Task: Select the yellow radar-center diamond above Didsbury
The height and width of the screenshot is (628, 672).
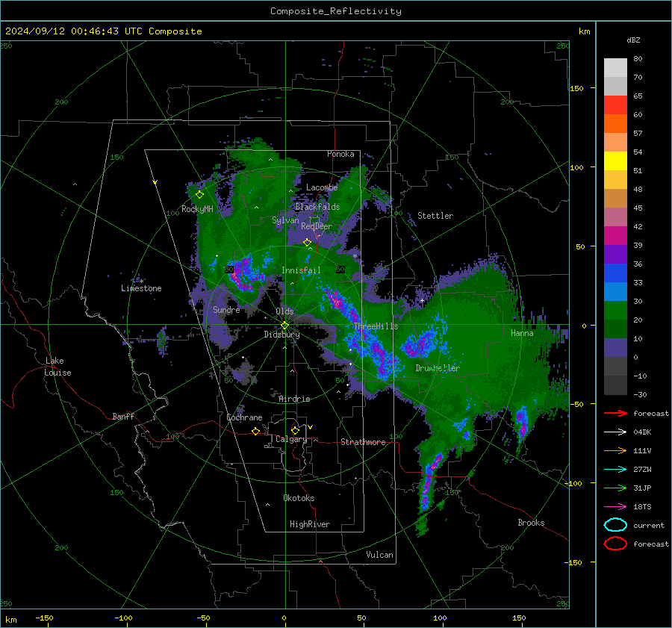Action: (x=285, y=326)
